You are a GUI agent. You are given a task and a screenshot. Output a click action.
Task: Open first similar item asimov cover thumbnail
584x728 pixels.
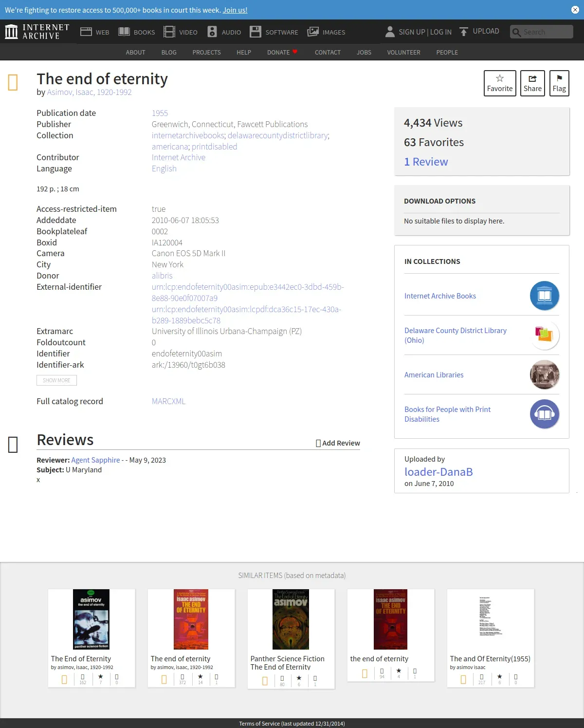click(91, 619)
